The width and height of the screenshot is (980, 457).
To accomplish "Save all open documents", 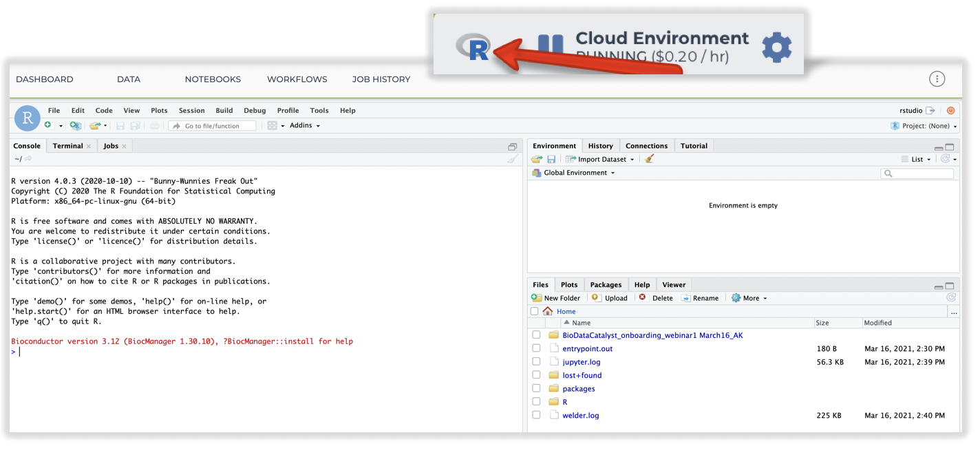I will pyautogui.click(x=136, y=126).
